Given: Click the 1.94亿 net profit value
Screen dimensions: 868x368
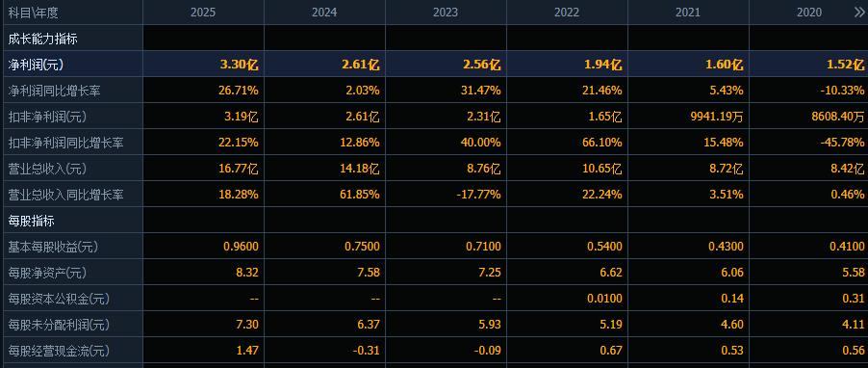Looking at the screenshot, I should [x=602, y=65].
